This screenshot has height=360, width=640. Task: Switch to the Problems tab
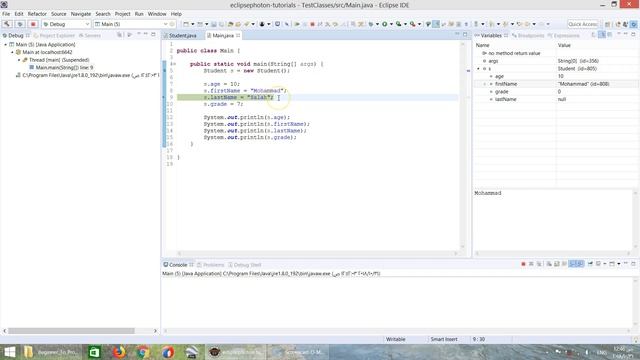pyautogui.click(x=211, y=265)
